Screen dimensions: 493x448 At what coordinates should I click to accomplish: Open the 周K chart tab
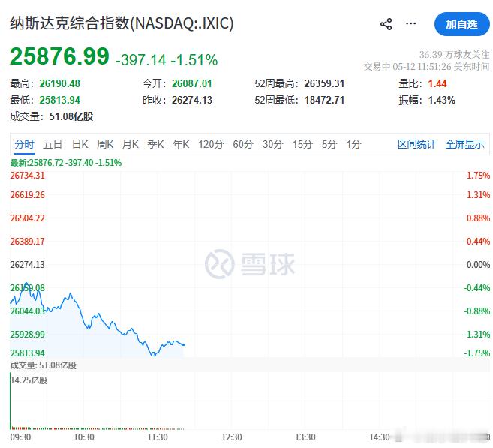105,144
